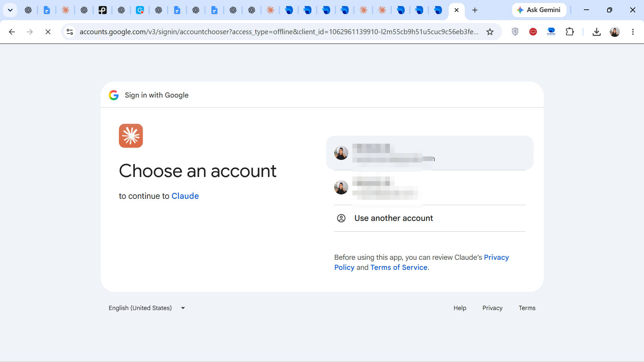Open the Extensions puzzle icon
This screenshot has width=644, height=362.
[x=569, y=32]
